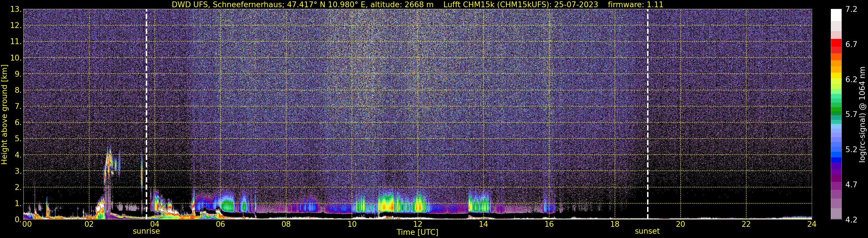Click the 'Height above ground [km]' axis label
Viewport: 868px width, 238px height.
pyautogui.click(x=4, y=115)
